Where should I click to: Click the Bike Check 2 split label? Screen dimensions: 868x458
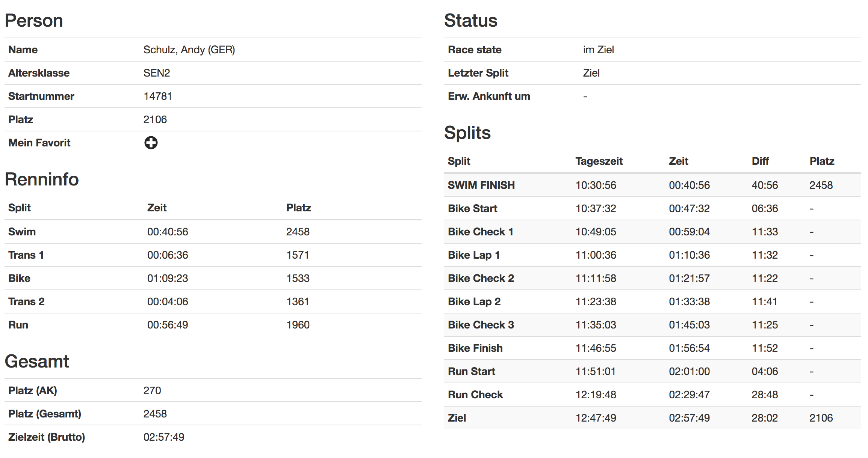pyautogui.click(x=481, y=278)
